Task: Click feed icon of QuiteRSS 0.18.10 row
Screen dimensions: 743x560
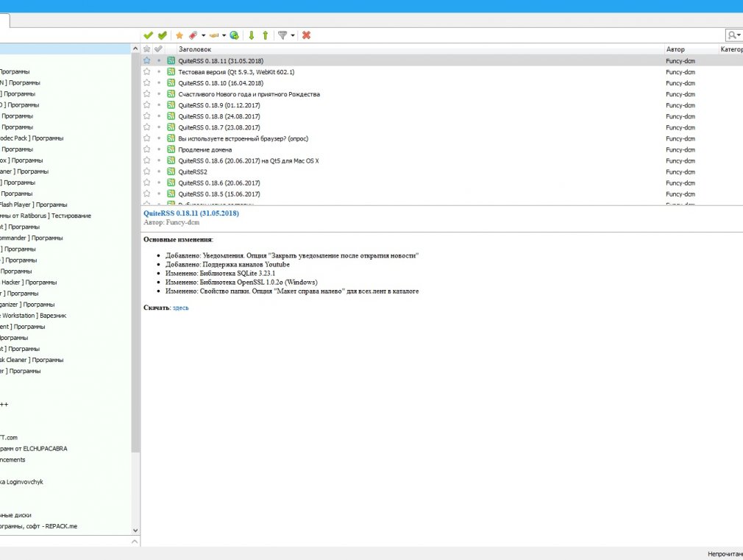Action: point(171,83)
